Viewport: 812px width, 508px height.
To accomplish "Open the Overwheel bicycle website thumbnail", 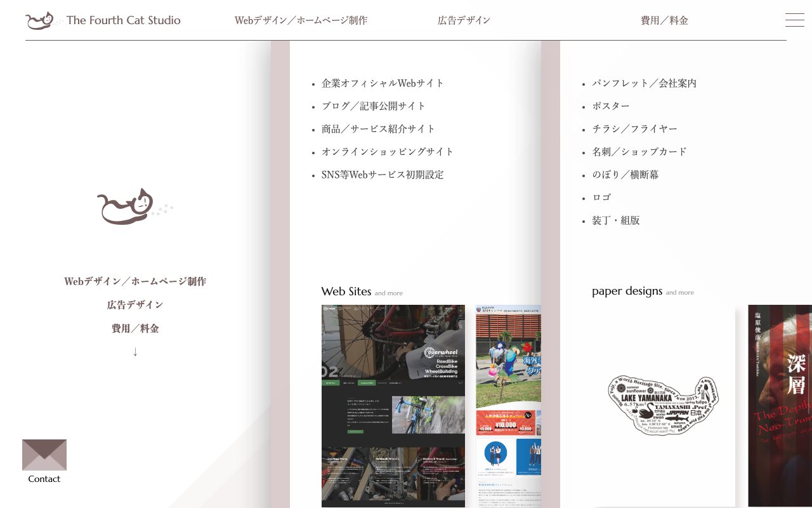I will 393,406.
